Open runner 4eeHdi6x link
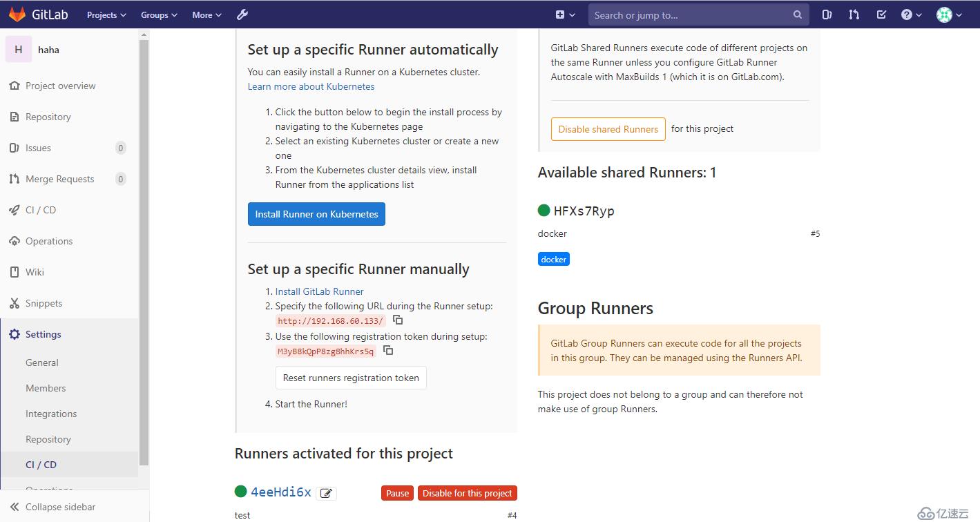The width and height of the screenshot is (980, 522). pos(281,492)
